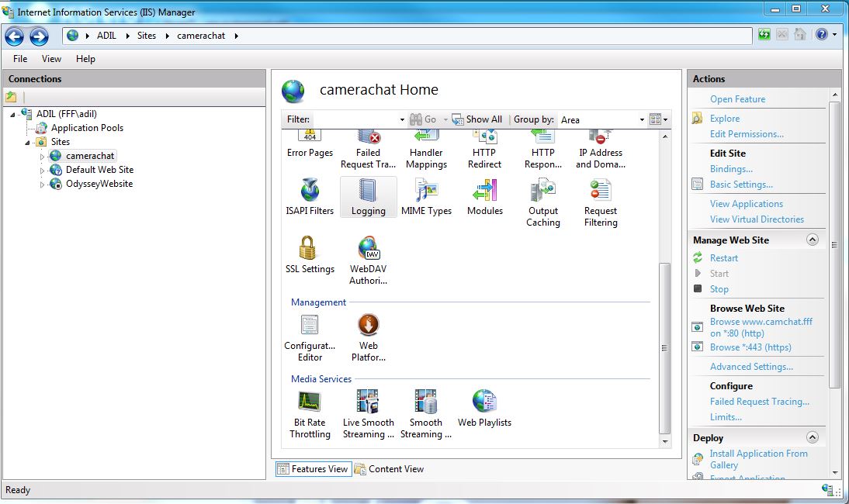Click the Create Connection icon in Connections

pos(12,98)
